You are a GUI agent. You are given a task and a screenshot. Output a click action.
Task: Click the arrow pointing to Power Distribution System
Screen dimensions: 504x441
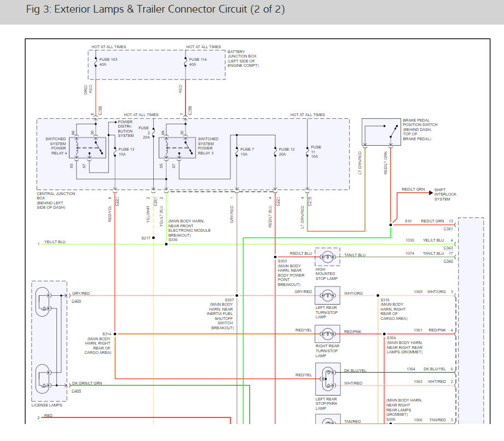click(x=115, y=122)
